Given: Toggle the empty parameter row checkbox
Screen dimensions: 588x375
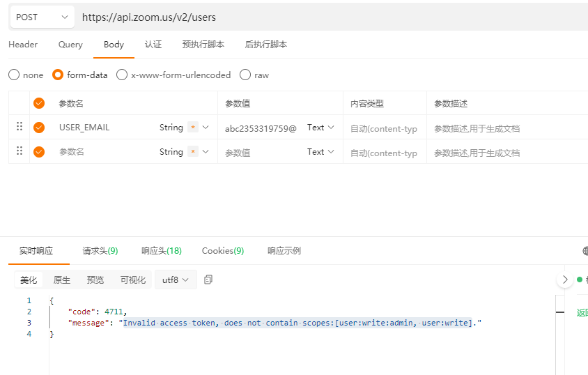Looking at the screenshot, I should point(39,152).
